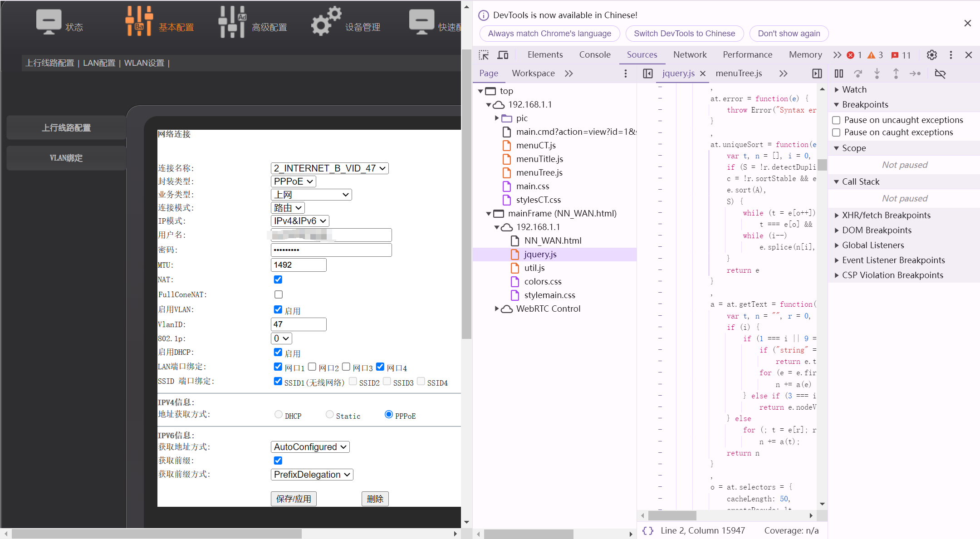Image resolution: width=980 pixels, height=539 pixels.
Task: Click the inspect element picker icon
Action: [x=484, y=55]
